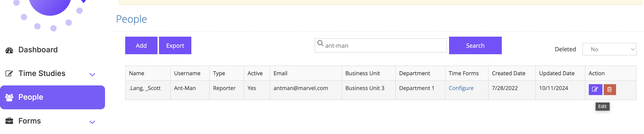Click the Deleted filter label
The width and height of the screenshot is (644, 134).
565,49
